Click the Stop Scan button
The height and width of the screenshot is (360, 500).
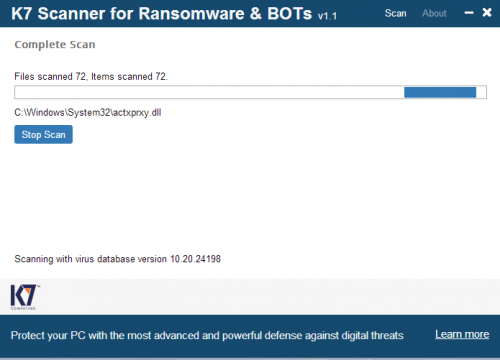click(x=43, y=134)
